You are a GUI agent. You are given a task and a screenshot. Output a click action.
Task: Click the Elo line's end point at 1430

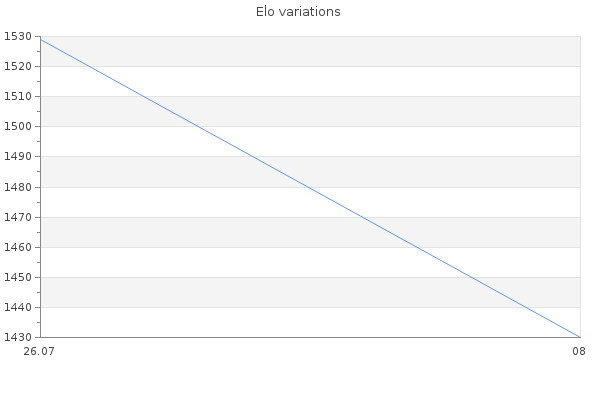[580, 337]
